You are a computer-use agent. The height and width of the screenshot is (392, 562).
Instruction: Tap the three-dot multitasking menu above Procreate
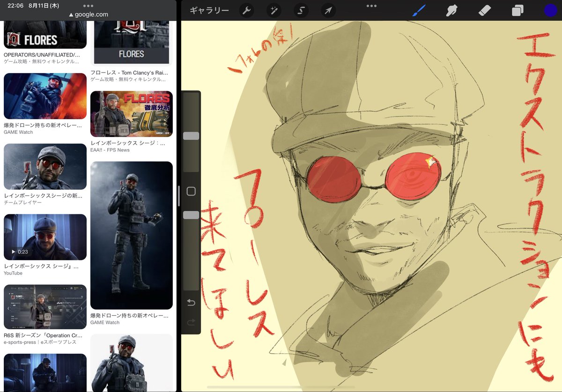point(371,6)
